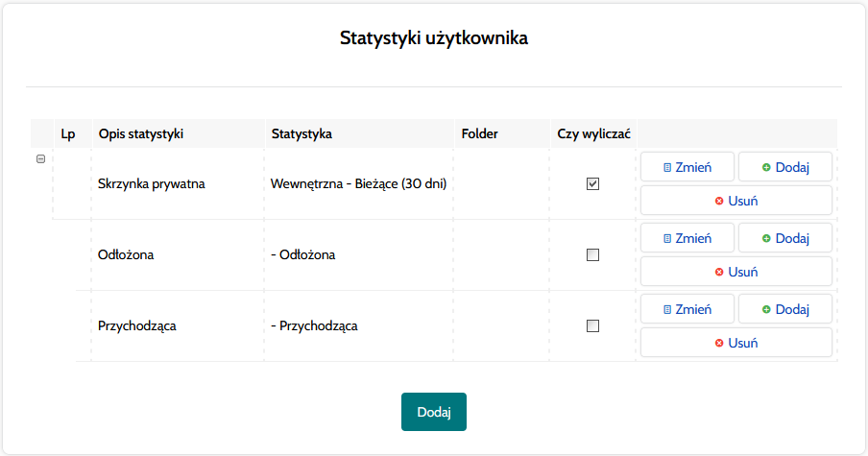The height and width of the screenshot is (456, 868).
Task: Click the Zmień edit icon for Przychodząca
Action: tap(667, 309)
